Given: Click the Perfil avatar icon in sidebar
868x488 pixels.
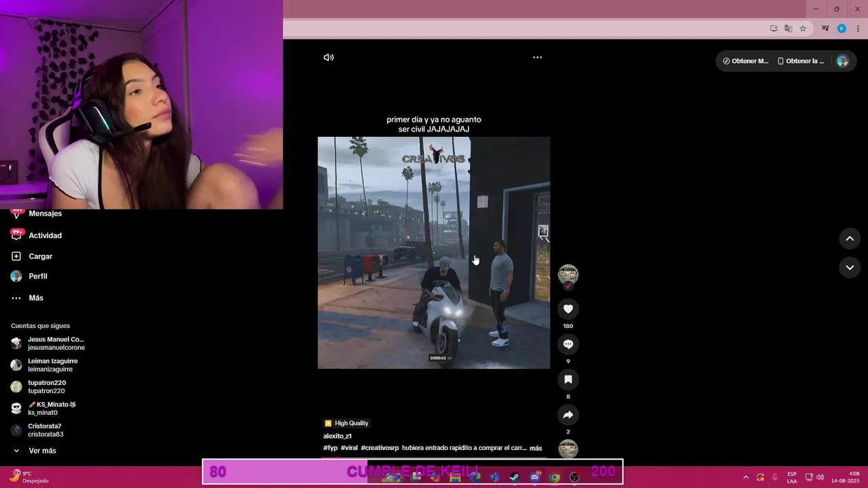Looking at the screenshot, I should click(x=16, y=277).
